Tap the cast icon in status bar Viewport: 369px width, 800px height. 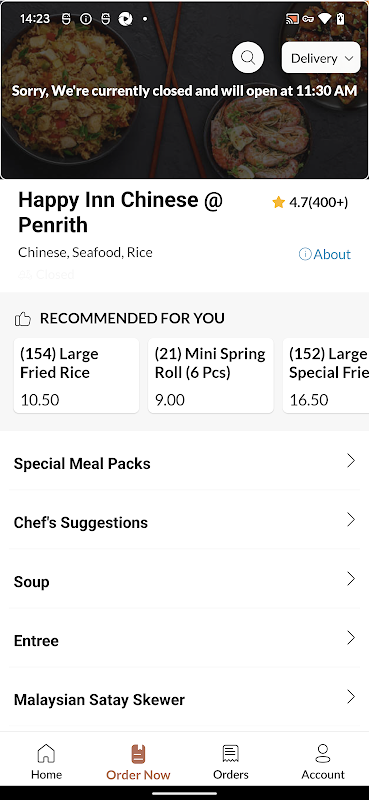coord(292,19)
